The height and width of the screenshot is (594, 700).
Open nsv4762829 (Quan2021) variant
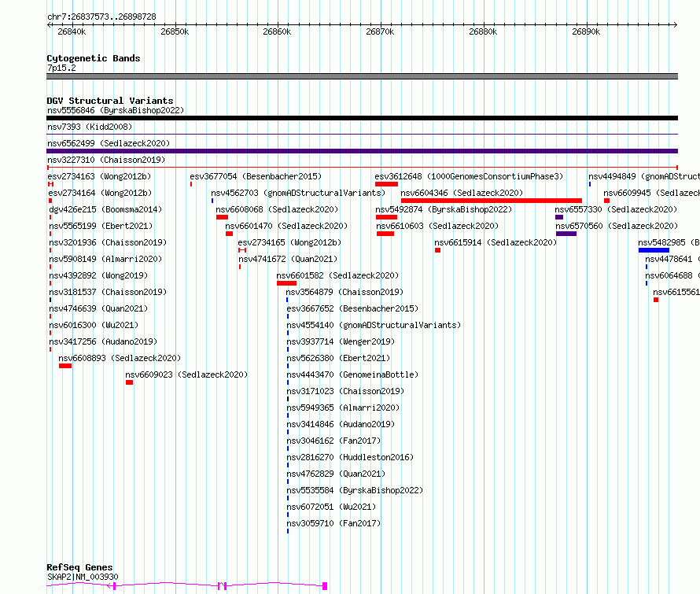click(x=336, y=474)
